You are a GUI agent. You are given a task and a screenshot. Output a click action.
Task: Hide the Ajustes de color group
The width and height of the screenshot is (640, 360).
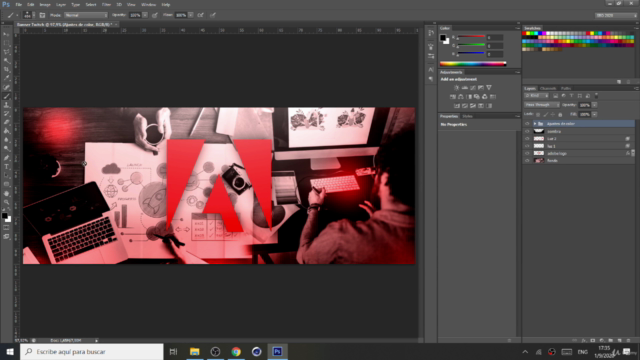[x=527, y=124]
